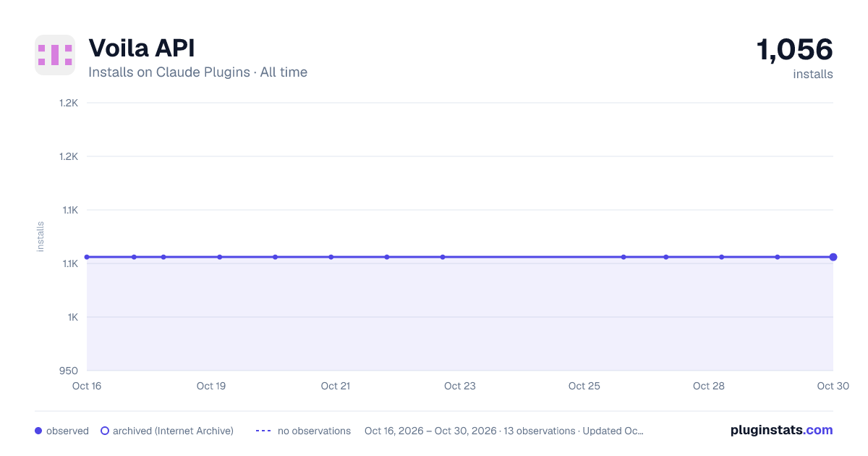The width and height of the screenshot is (868, 456).
Task: Click the "1,056" total installs figure
Action: coord(794,49)
